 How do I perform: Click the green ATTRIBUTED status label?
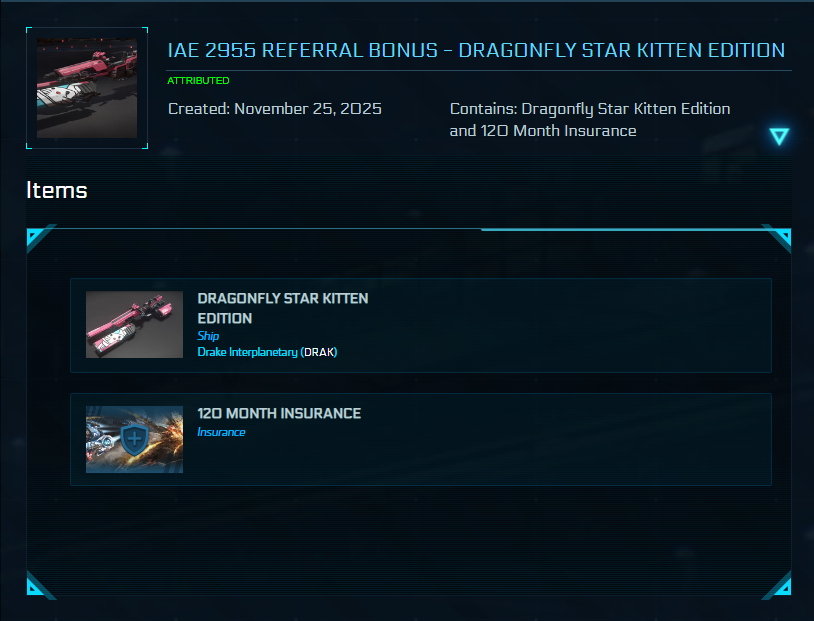click(198, 80)
